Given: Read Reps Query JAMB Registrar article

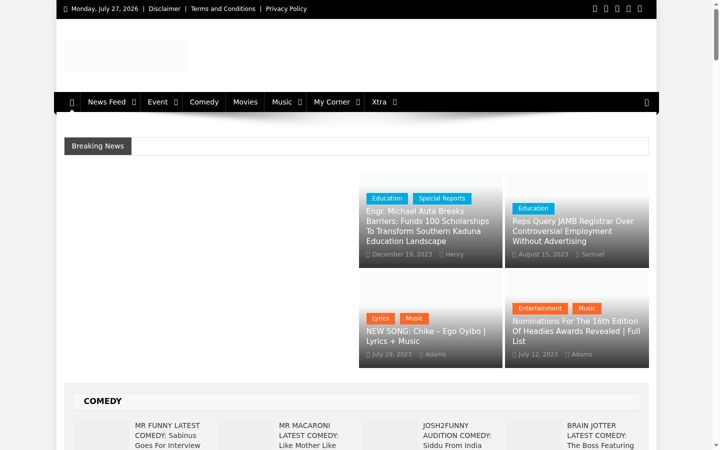Looking at the screenshot, I should [x=573, y=231].
